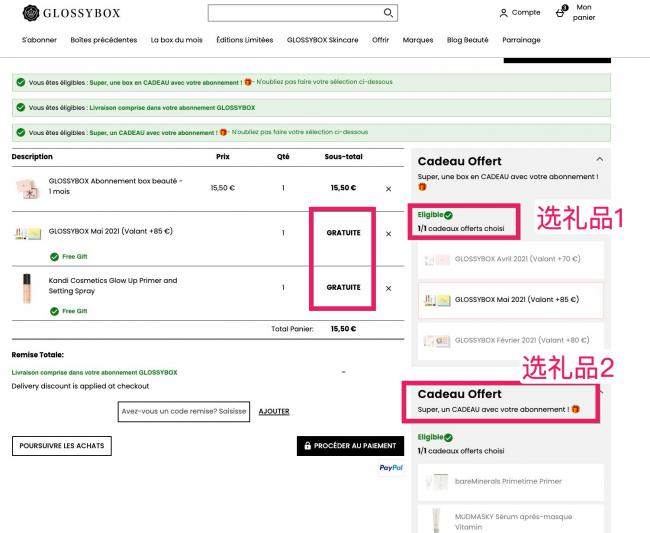650x533 pixels.
Task: Open the Marques menu
Action: tap(418, 40)
